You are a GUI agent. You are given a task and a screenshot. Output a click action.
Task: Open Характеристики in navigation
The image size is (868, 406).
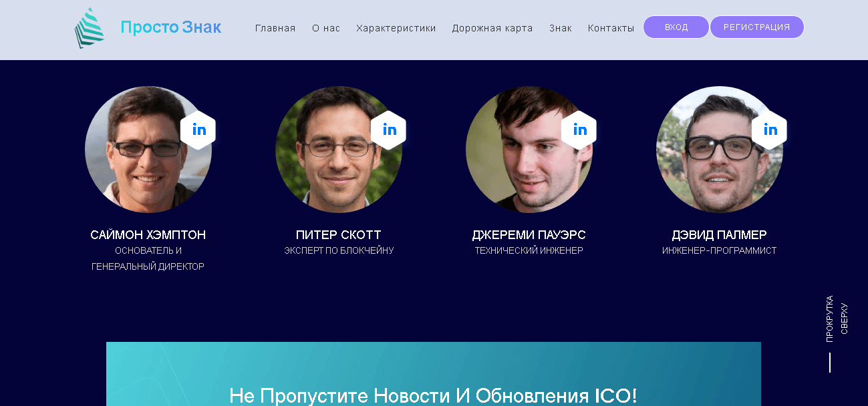(396, 28)
